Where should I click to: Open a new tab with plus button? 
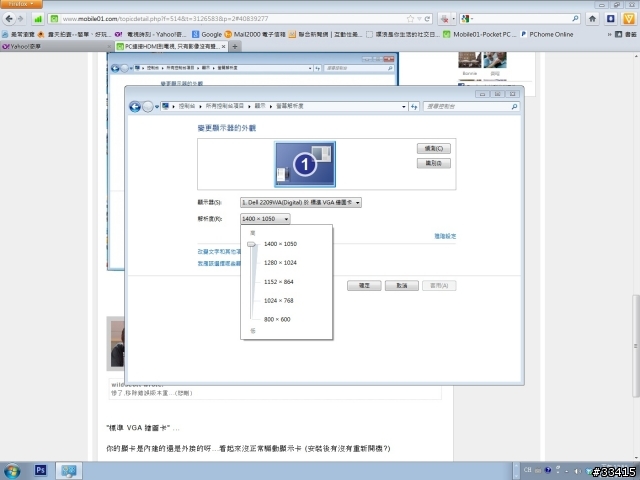(x=235, y=47)
